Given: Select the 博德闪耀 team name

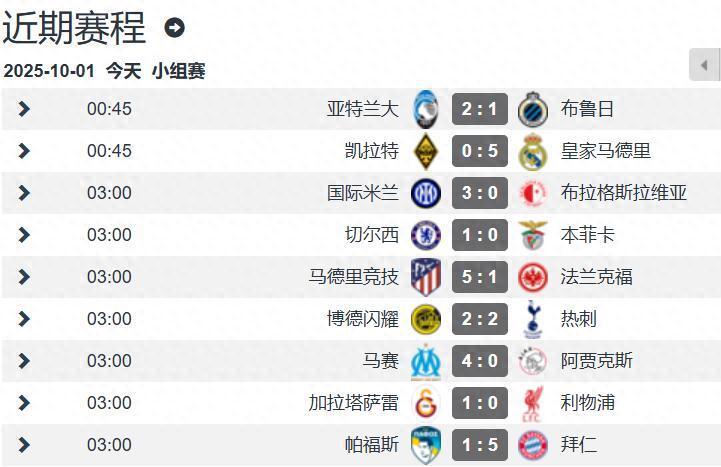Looking at the screenshot, I should pos(363,319).
